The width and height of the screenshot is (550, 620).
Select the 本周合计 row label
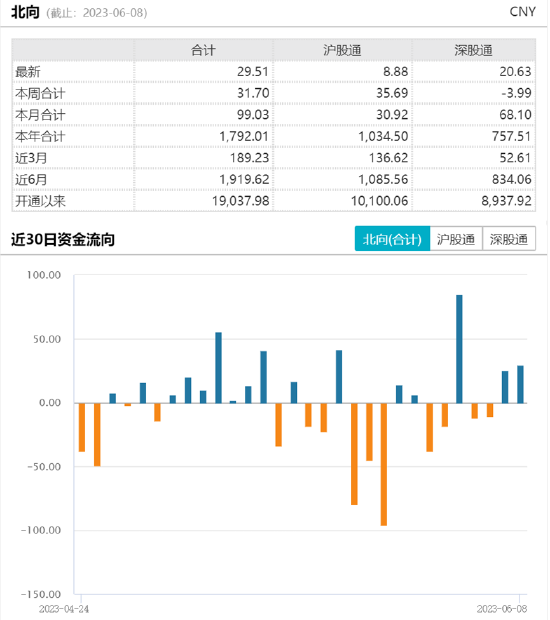40,93
